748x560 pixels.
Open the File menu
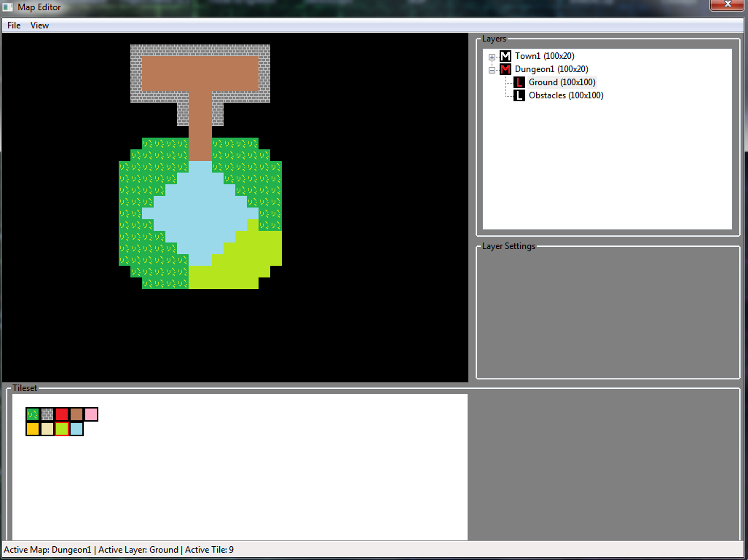click(14, 25)
